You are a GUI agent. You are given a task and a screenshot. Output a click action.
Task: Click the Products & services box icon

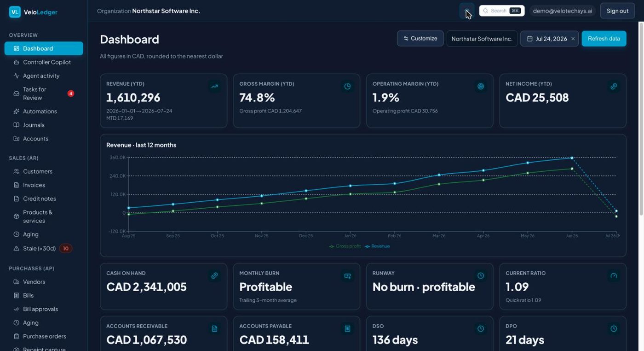(17, 216)
